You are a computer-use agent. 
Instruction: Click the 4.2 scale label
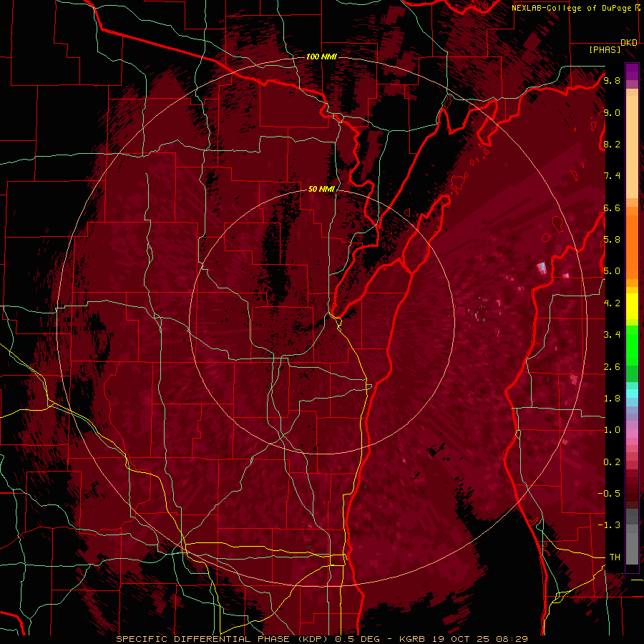[x=612, y=303]
